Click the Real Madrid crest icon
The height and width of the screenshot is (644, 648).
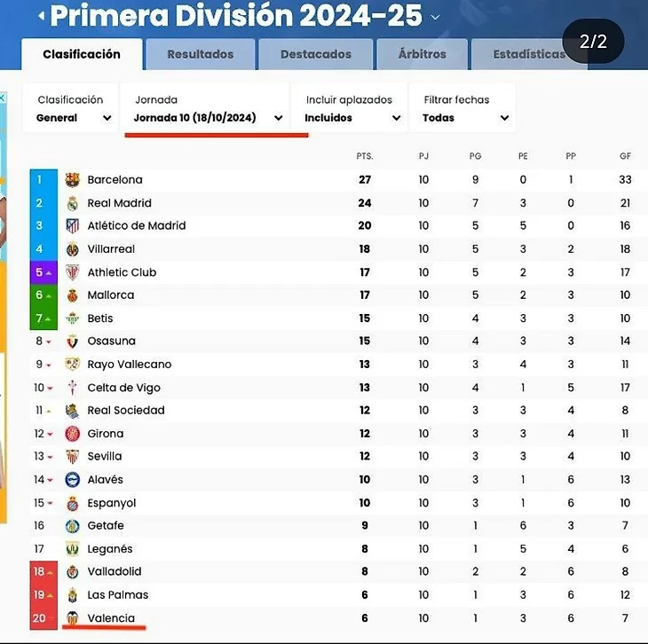(73, 203)
